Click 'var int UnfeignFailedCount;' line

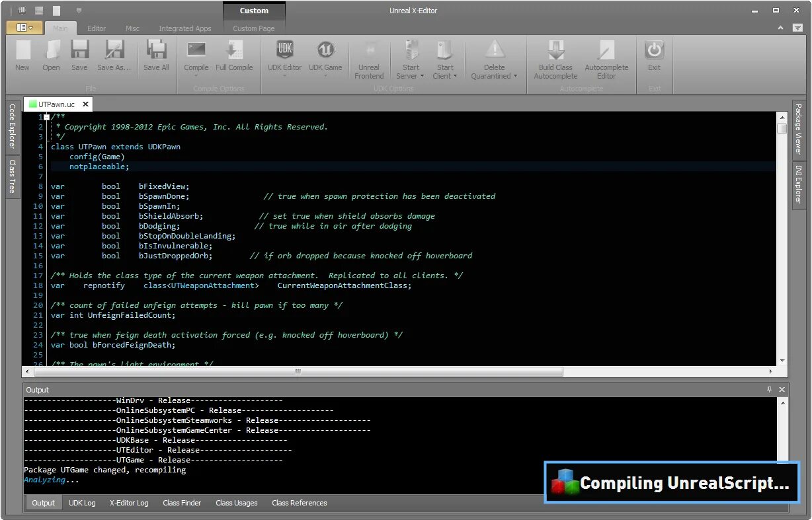click(x=113, y=315)
